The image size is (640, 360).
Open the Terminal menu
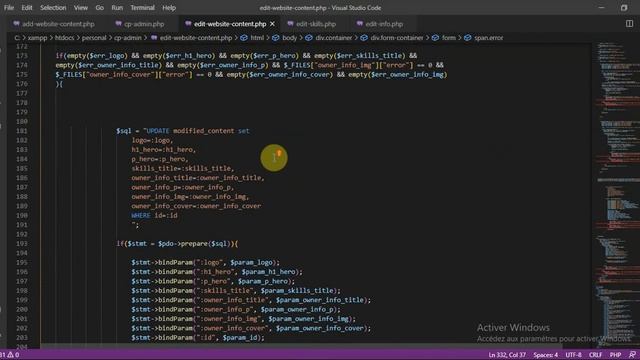[142, 8]
